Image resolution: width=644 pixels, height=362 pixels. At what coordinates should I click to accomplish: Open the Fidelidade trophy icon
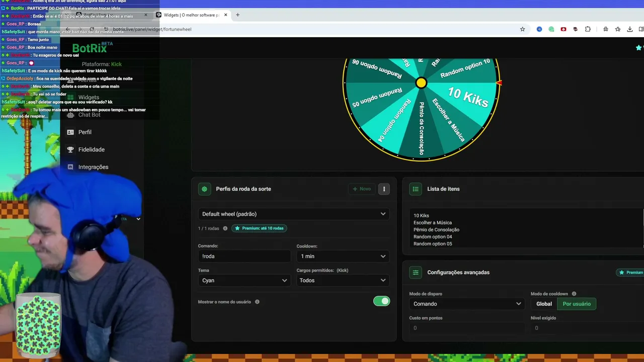tap(70, 149)
